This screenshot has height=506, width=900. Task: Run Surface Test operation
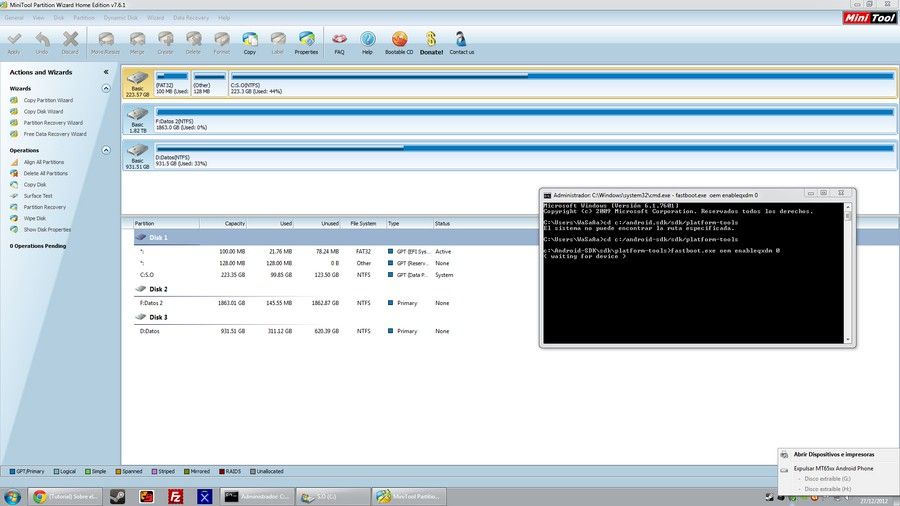[38, 196]
